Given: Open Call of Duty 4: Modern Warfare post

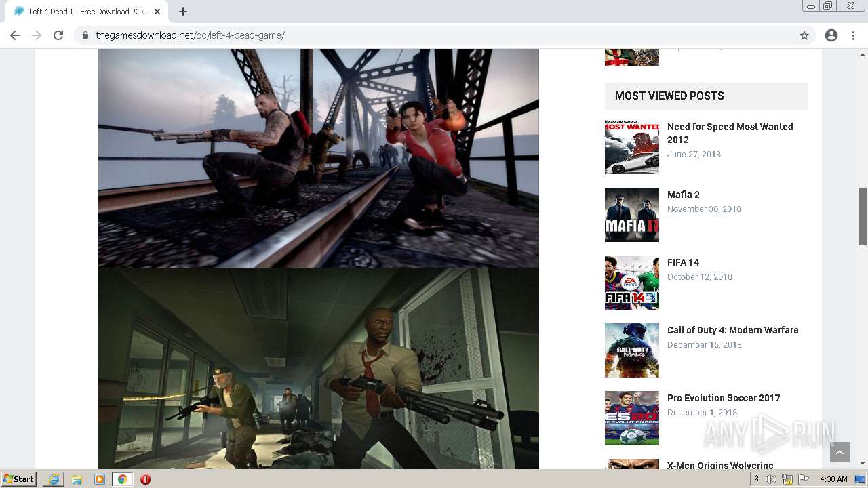Looking at the screenshot, I should 732,330.
